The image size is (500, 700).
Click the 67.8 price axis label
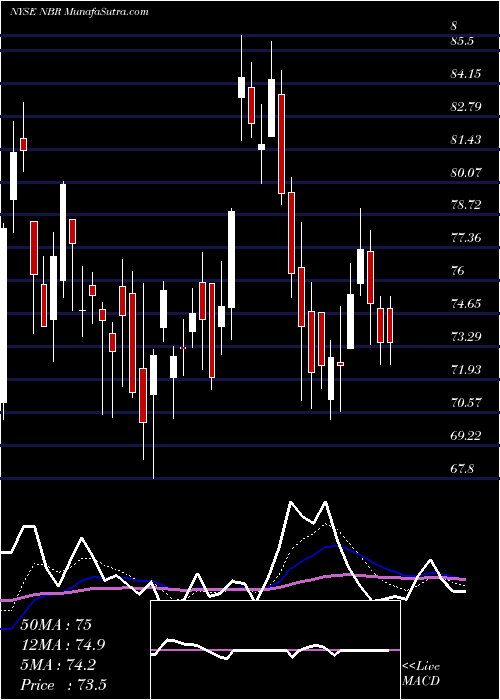click(x=464, y=469)
